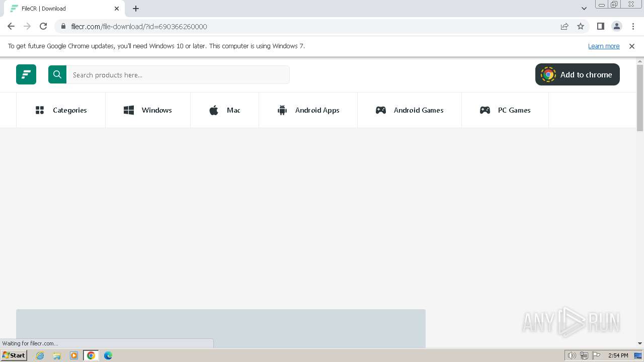Open the Mac category

click(224, 110)
